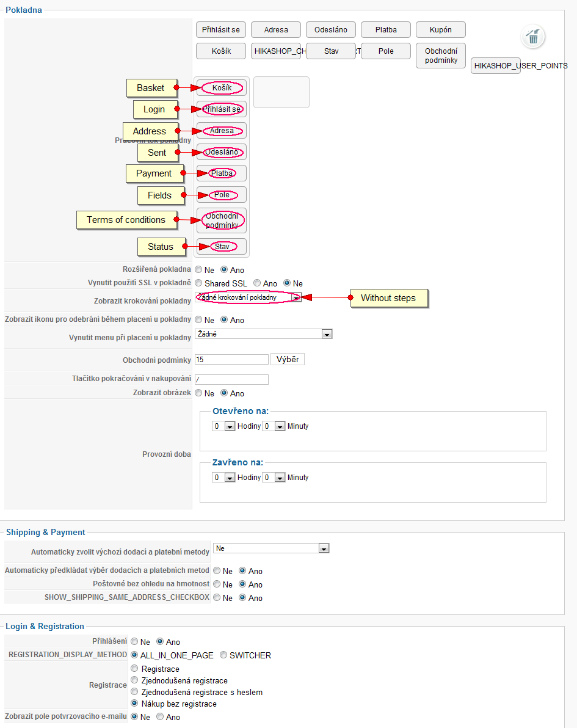This screenshot has width=577, height=728.
Task: Click the Košík step in the workflow column
Action: 222,88
